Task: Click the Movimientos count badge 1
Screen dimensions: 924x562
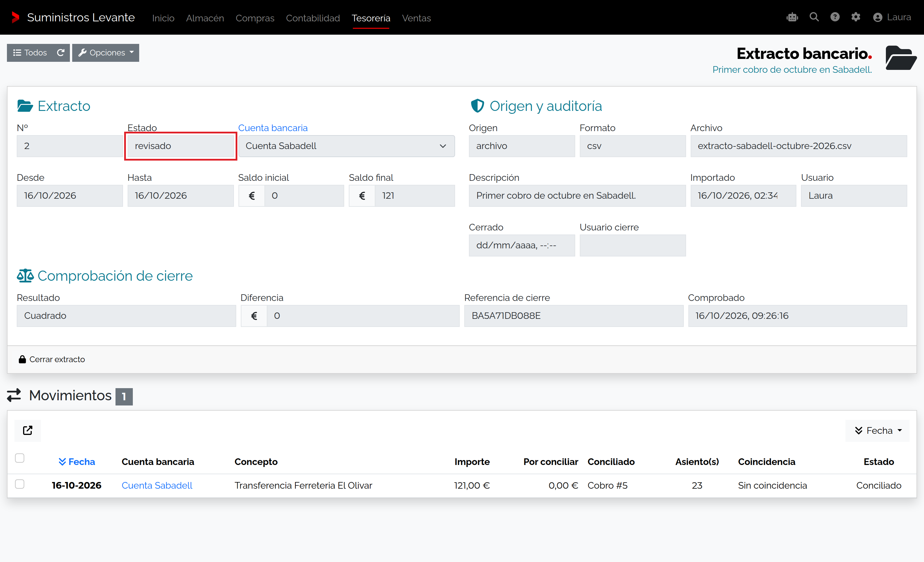Action: [124, 396]
